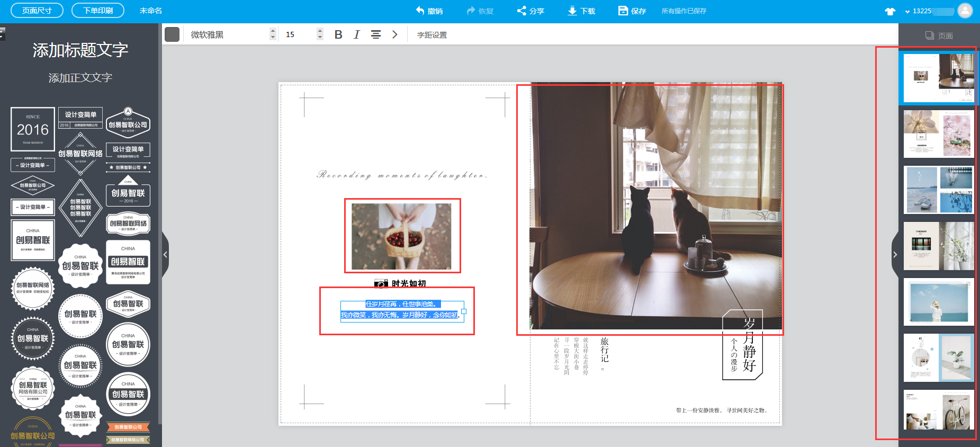This screenshot has width=980, height=447.
Task: Increase the font size stepper
Action: pyautogui.click(x=320, y=31)
